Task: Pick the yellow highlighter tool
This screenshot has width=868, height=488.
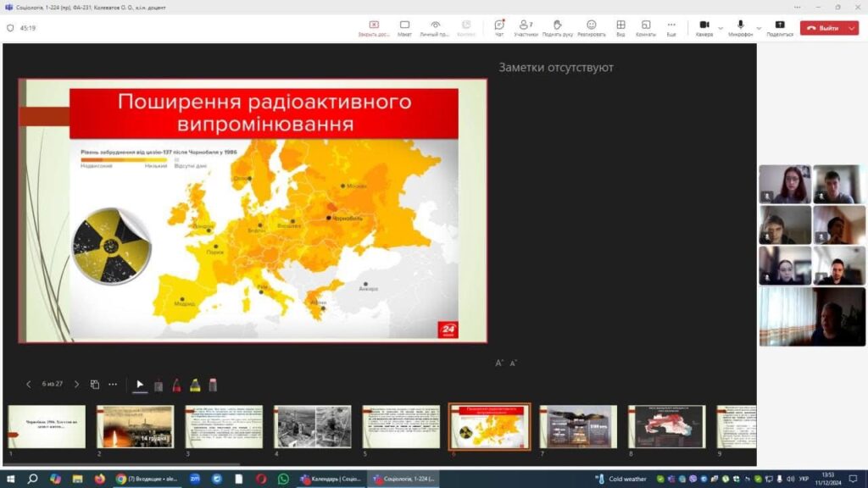Action: [x=195, y=385]
